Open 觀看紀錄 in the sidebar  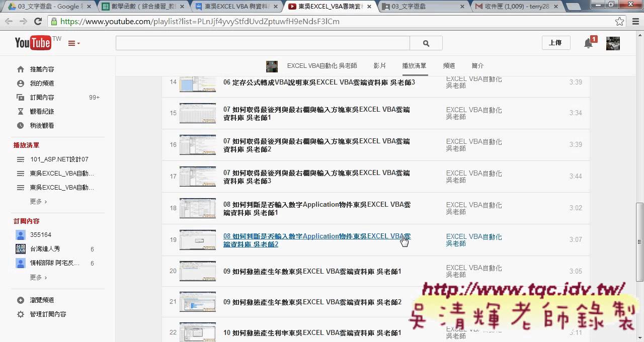[42, 112]
